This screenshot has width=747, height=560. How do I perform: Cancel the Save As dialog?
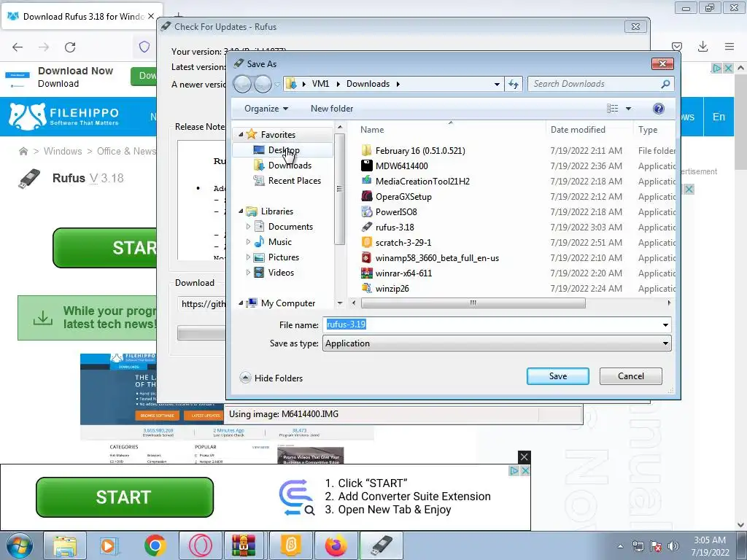click(x=630, y=376)
